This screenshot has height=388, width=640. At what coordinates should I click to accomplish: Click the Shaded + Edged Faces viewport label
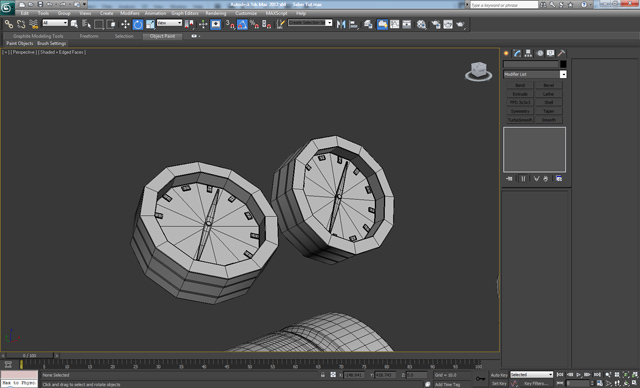[62, 52]
